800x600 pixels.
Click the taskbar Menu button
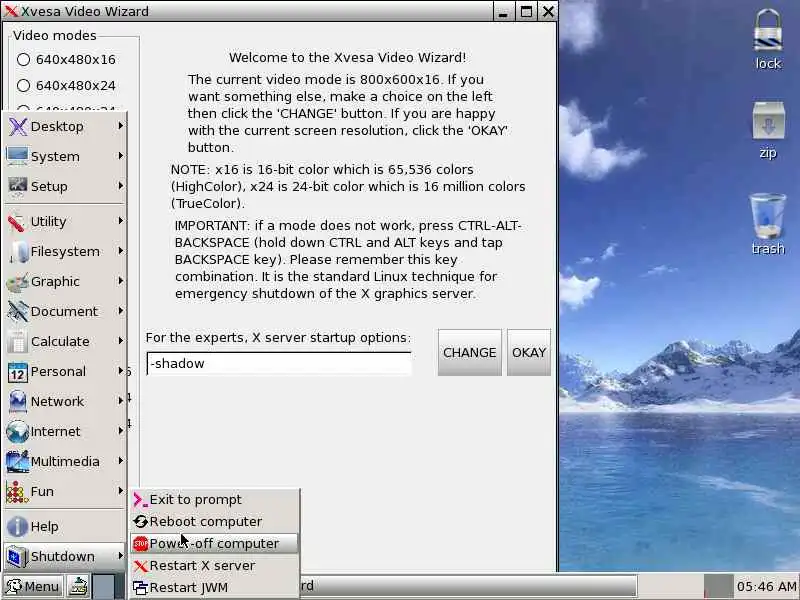[33, 587]
